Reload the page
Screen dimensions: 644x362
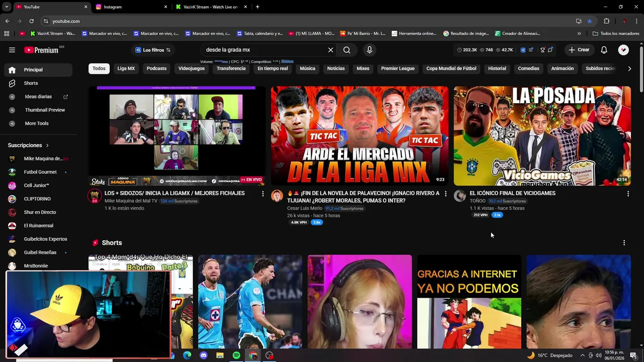31,21
